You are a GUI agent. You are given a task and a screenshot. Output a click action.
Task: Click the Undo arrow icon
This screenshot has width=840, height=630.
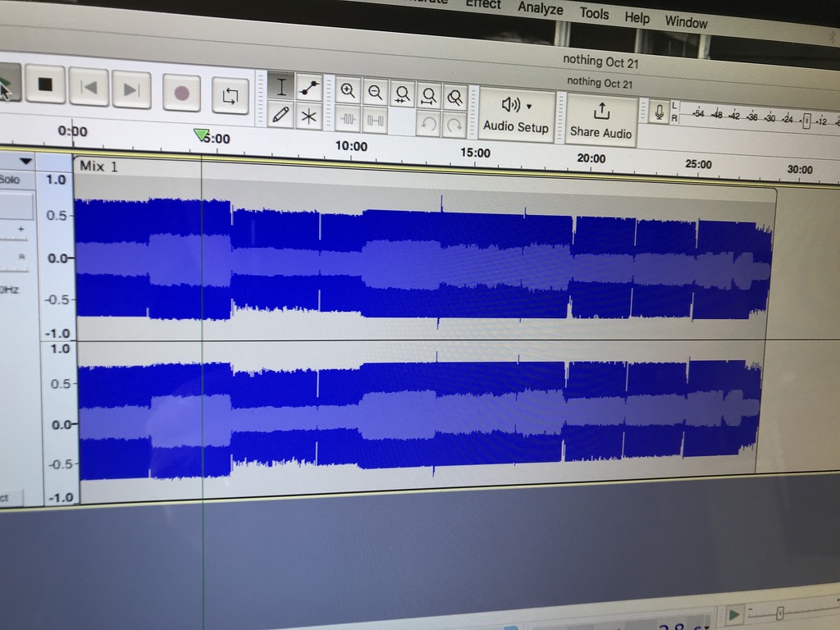coord(428,124)
